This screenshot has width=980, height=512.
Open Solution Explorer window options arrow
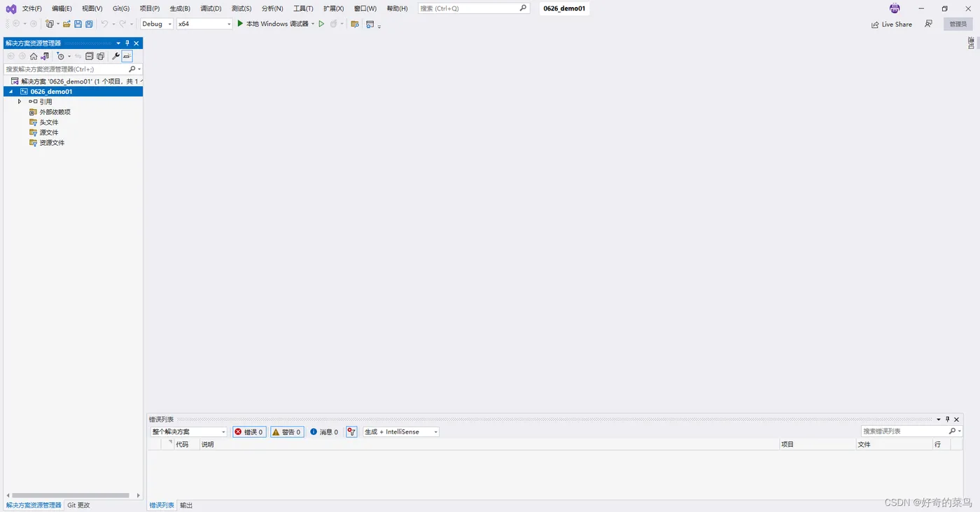118,43
